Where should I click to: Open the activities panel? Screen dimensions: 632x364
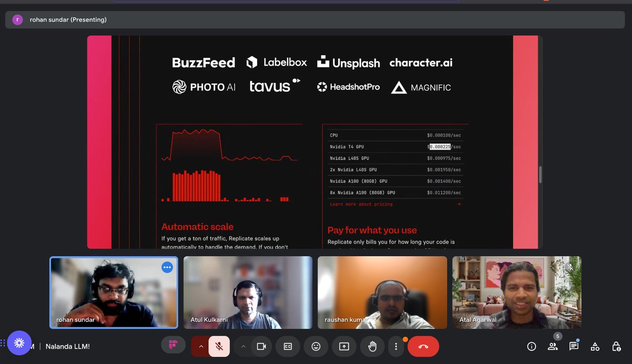pos(595,346)
